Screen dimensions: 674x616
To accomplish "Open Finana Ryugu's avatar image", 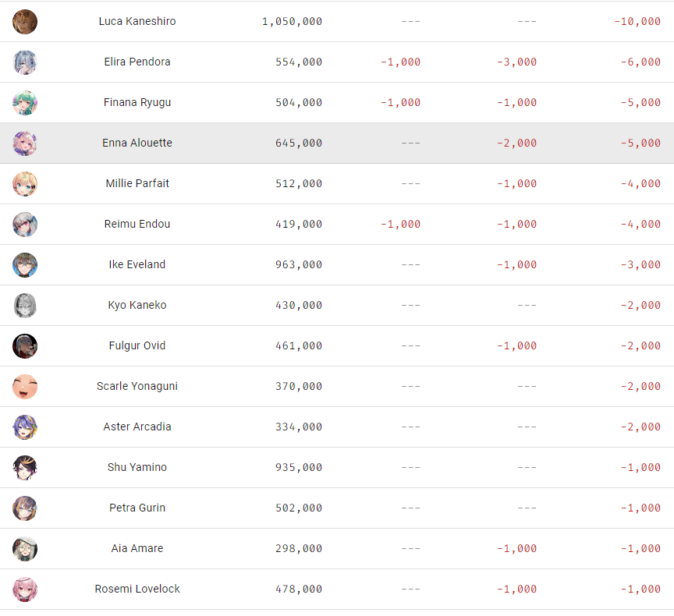I will point(25,103).
